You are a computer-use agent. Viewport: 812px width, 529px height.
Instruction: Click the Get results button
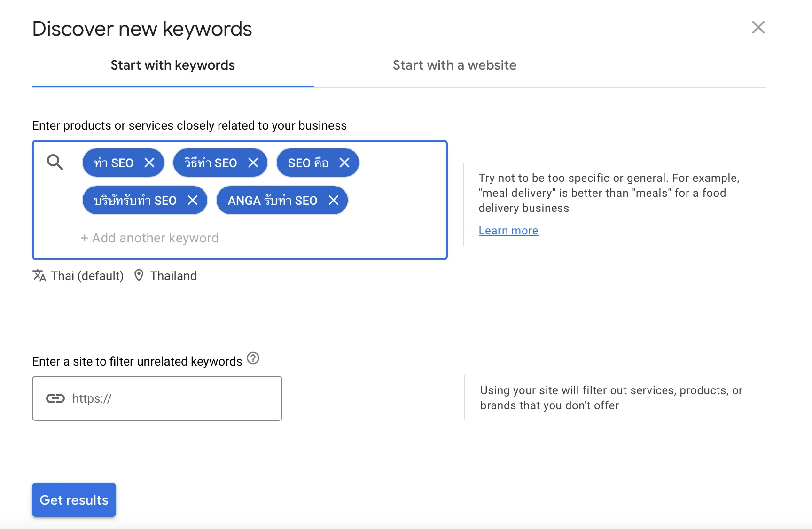[x=74, y=500]
